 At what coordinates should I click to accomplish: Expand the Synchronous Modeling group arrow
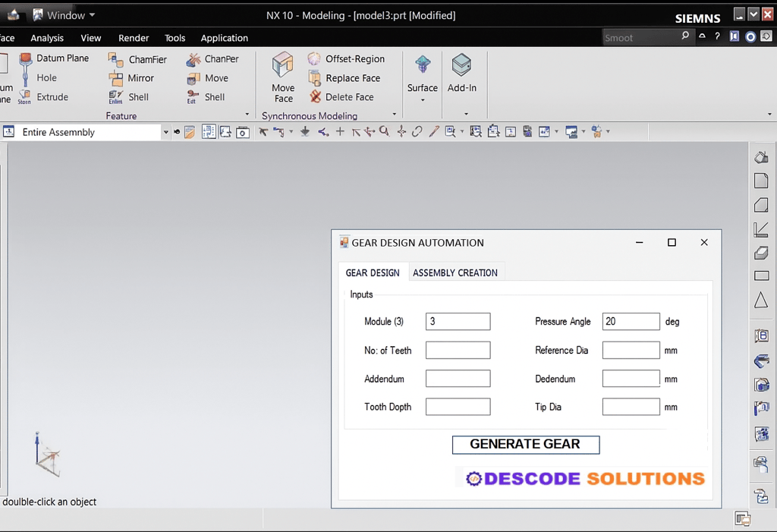pos(395,114)
